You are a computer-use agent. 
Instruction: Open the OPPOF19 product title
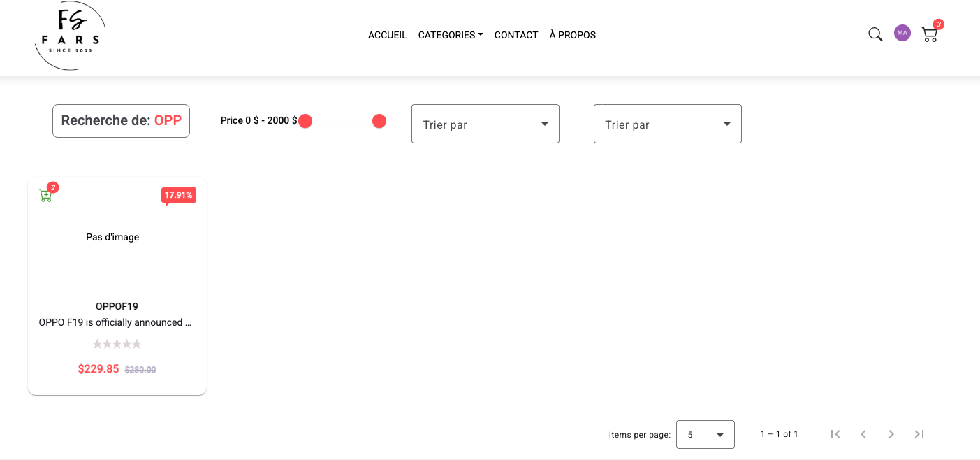pyautogui.click(x=117, y=306)
